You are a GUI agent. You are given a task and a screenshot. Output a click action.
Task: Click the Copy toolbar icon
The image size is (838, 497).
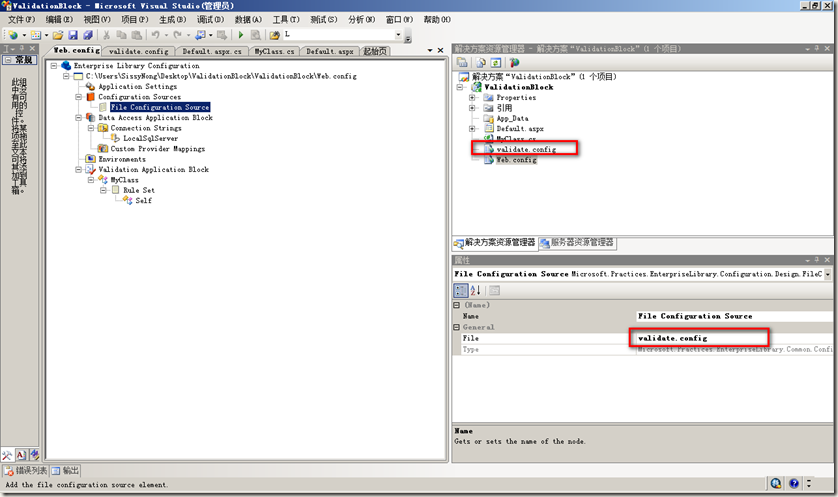(122, 35)
